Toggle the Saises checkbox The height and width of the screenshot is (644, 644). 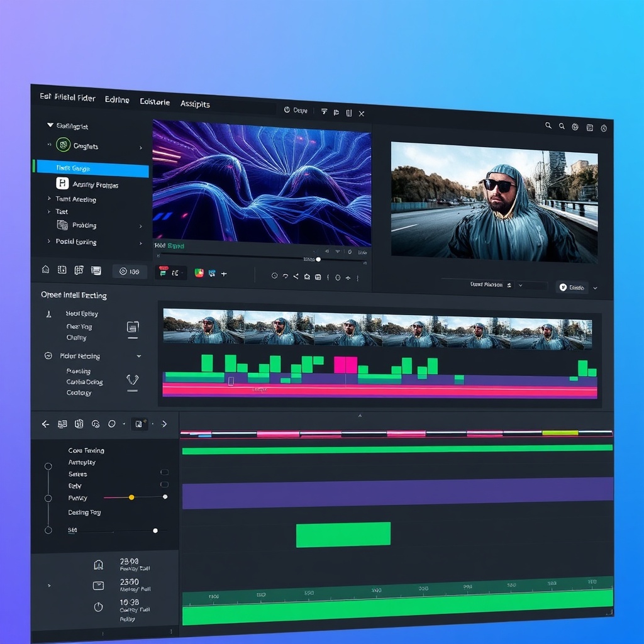[164, 472]
